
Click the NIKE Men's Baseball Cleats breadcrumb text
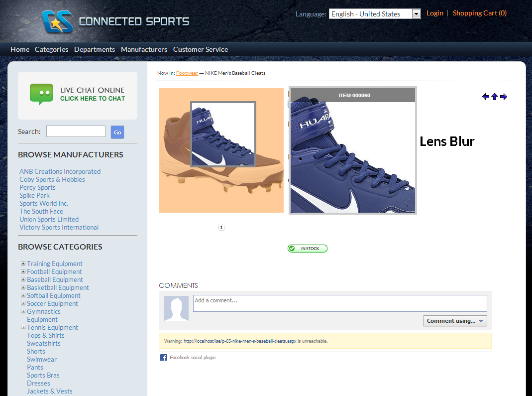[x=235, y=73]
